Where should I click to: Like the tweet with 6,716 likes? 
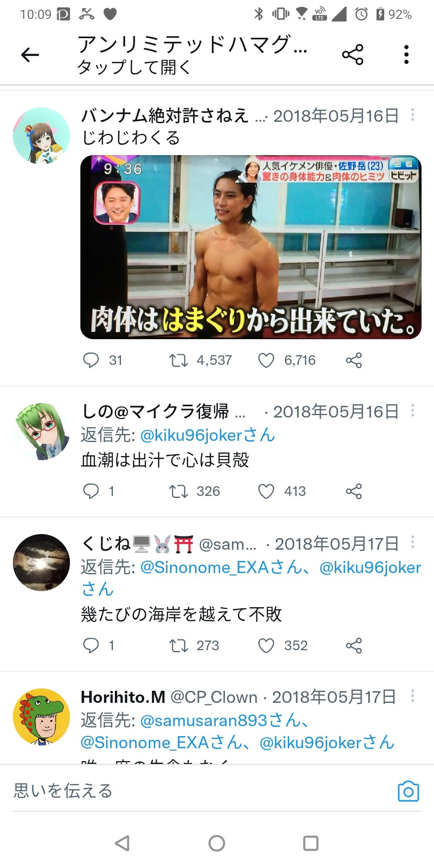point(266,360)
